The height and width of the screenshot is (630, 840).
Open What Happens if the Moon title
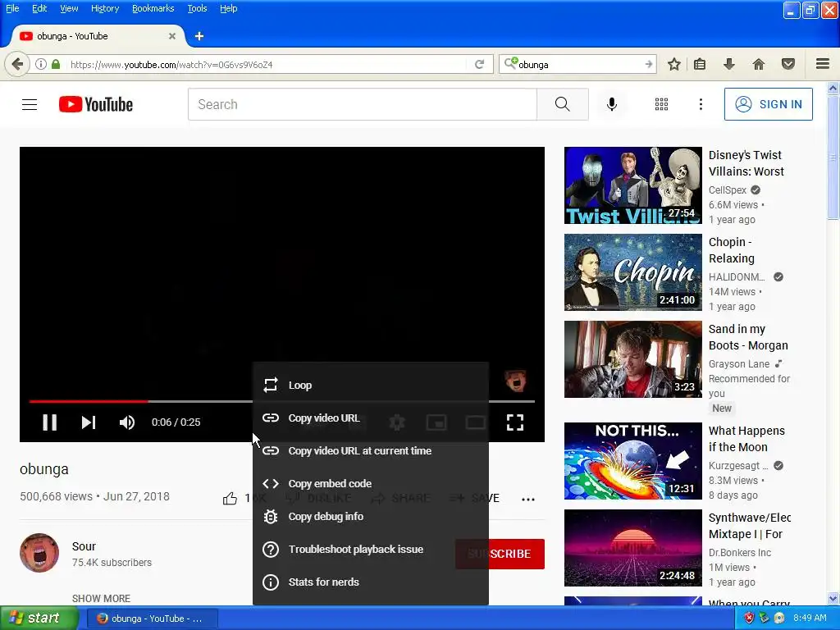(x=746, y=439)
